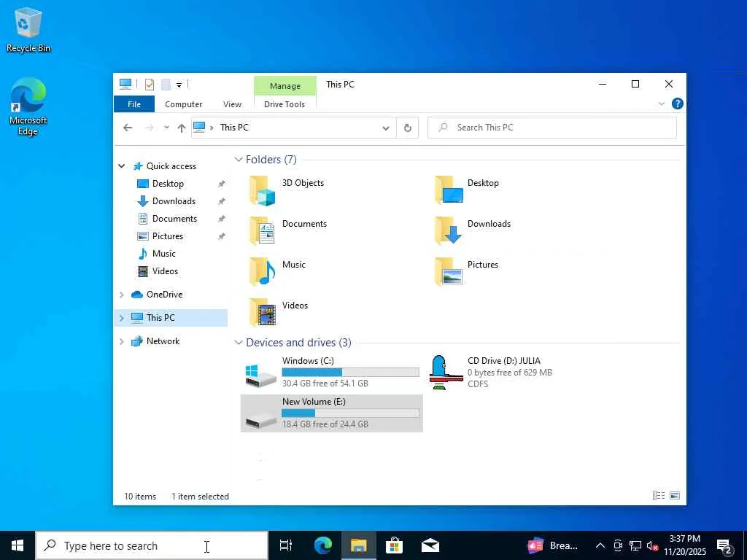Viewport: 747px width, 560px height.
Task: Select Documents in Quick access
Action: click(x=174, y=219)
